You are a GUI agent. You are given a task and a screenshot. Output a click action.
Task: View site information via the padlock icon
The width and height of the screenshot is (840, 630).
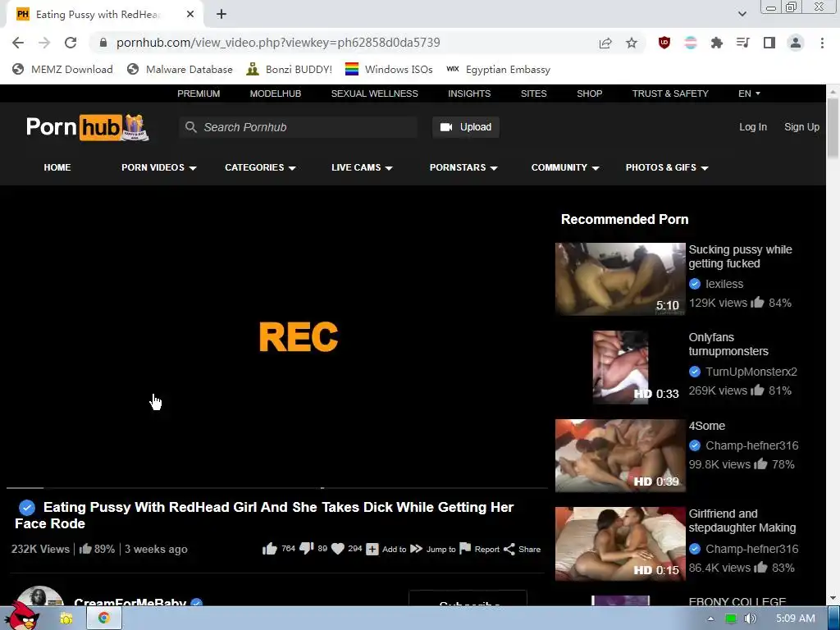click(103, 43)
